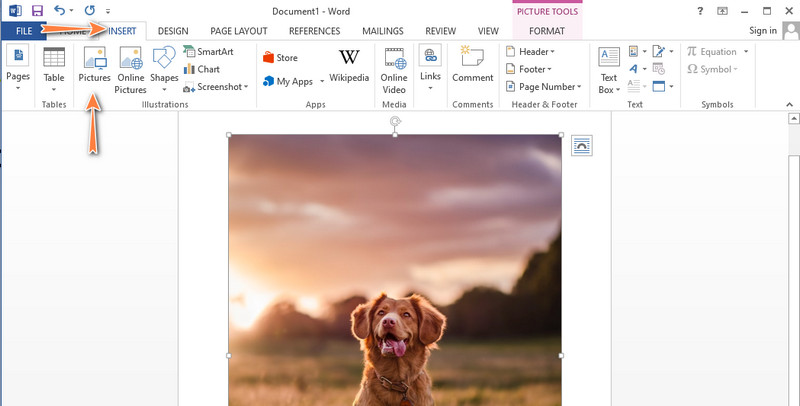This screenshot has width=800, height=406.
Task: Open Layout Options beside the picture
Action: 582,146
